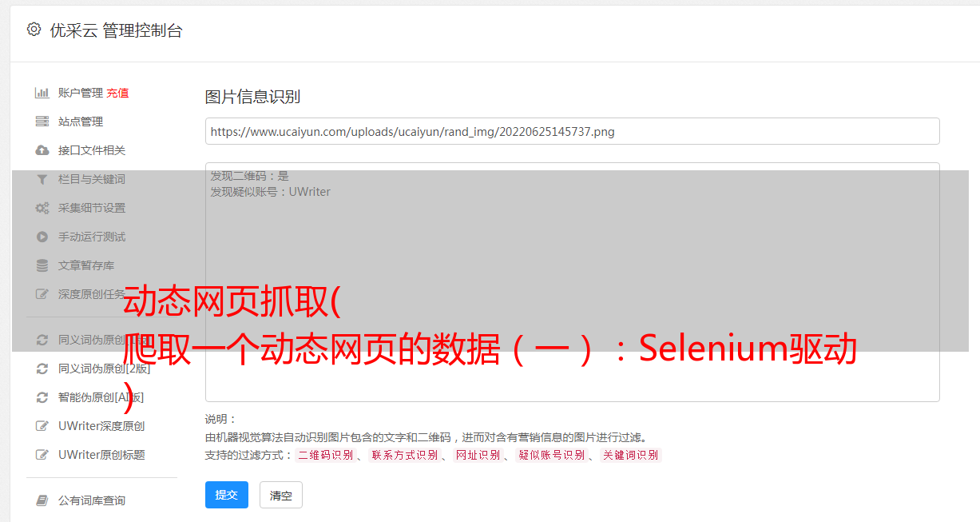Click the 关键词识别 filter tag
Viewport: 980px width, 522px height.
[x=631, y=455]
